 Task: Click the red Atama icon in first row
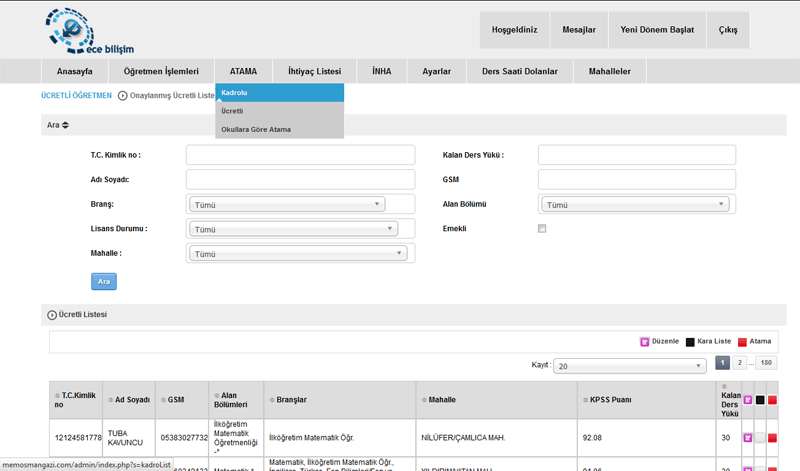772,437
